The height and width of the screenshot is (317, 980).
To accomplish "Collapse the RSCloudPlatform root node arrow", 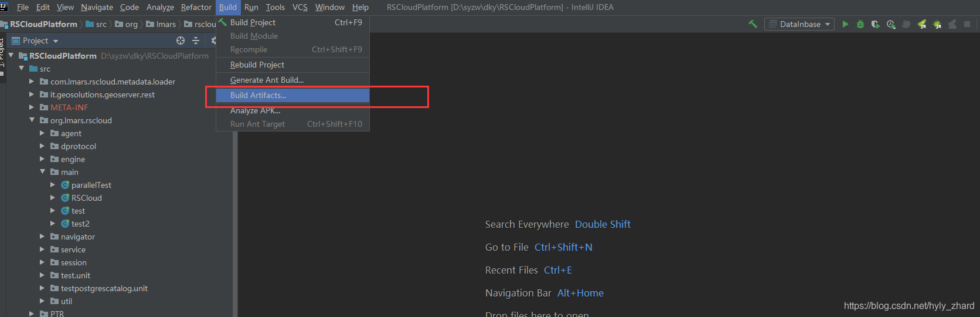I will [x=11, y=55].
